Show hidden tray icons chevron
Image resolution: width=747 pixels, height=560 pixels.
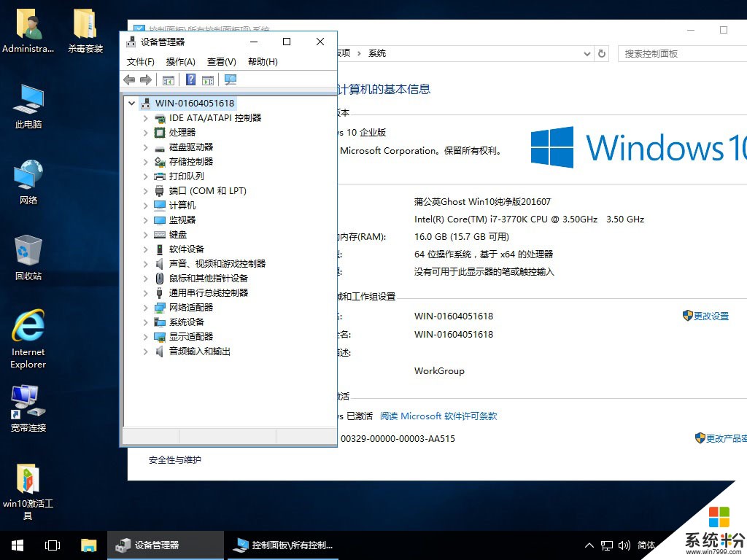pyautogui.click(x=589, y=545)
